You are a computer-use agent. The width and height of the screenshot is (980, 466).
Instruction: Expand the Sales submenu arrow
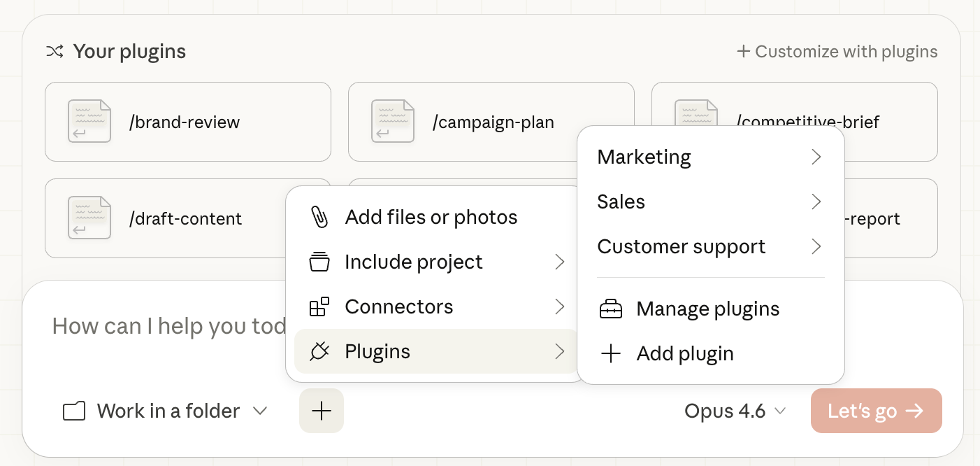[816, 202]
